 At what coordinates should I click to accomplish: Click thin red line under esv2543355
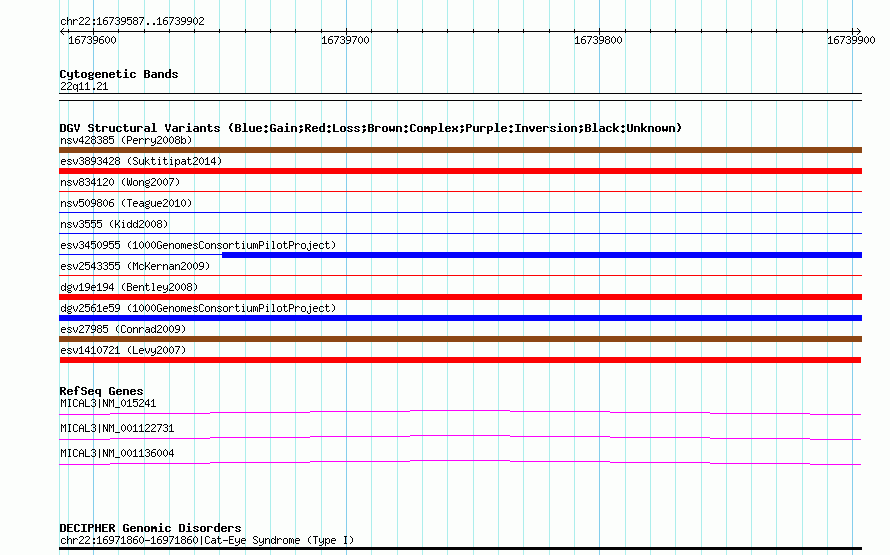pyautogui.click(x=460, y=276)
